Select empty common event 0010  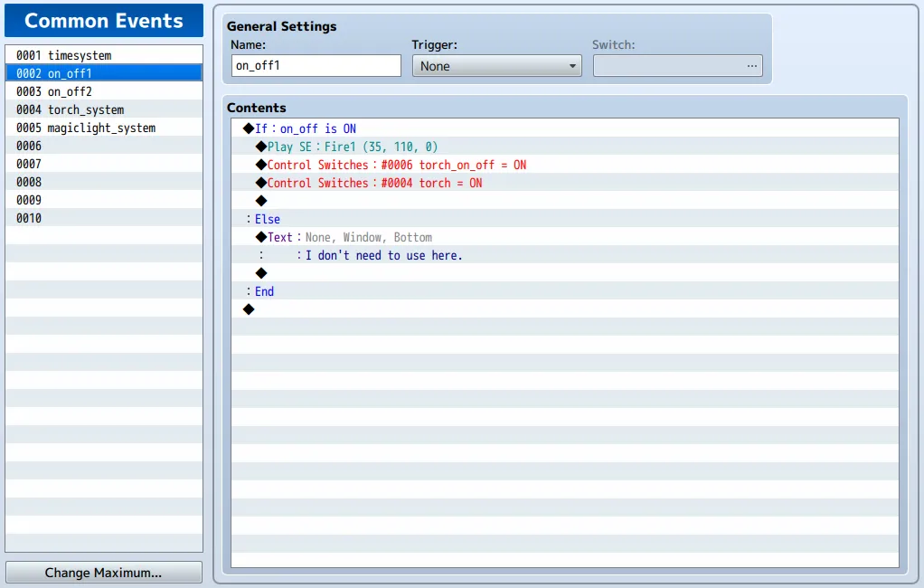click(104, 218)
